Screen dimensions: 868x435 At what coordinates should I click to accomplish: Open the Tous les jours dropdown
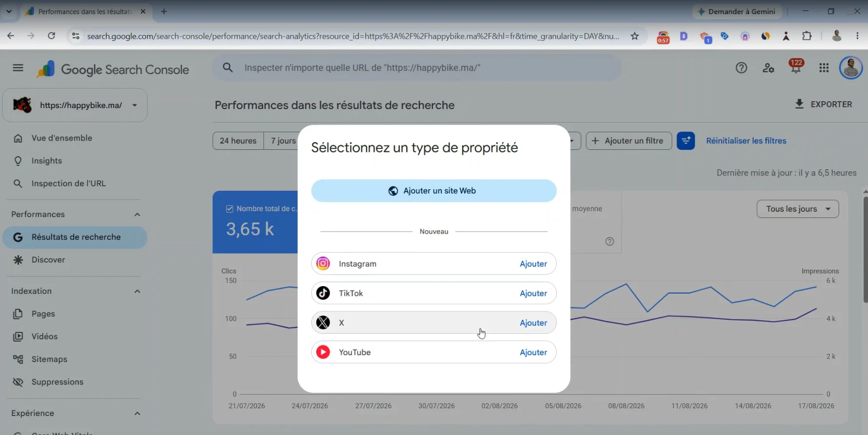click(x=798, y=209)
